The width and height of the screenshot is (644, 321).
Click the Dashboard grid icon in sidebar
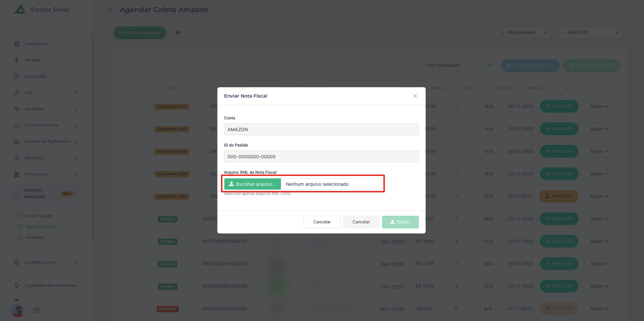click(16, 44)
